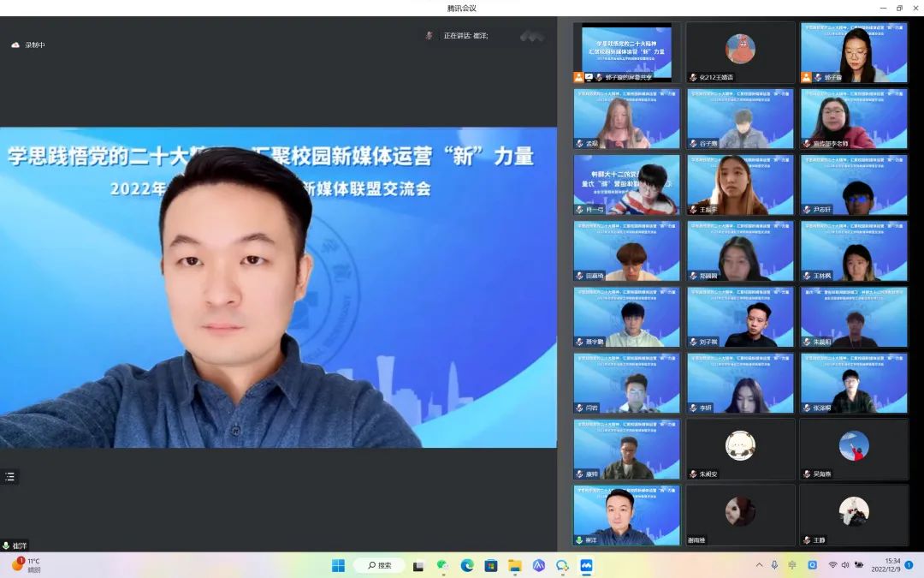Click the green microphone icon beside 崔洋
The width and height of the screenshot is (924, 578).
click(x=6, y=545)
